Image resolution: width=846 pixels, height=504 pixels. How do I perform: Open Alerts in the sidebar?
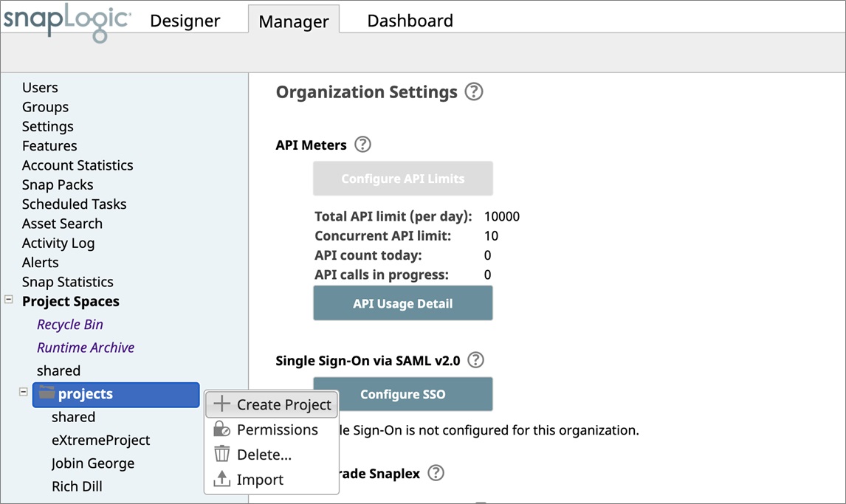(41, 262)
